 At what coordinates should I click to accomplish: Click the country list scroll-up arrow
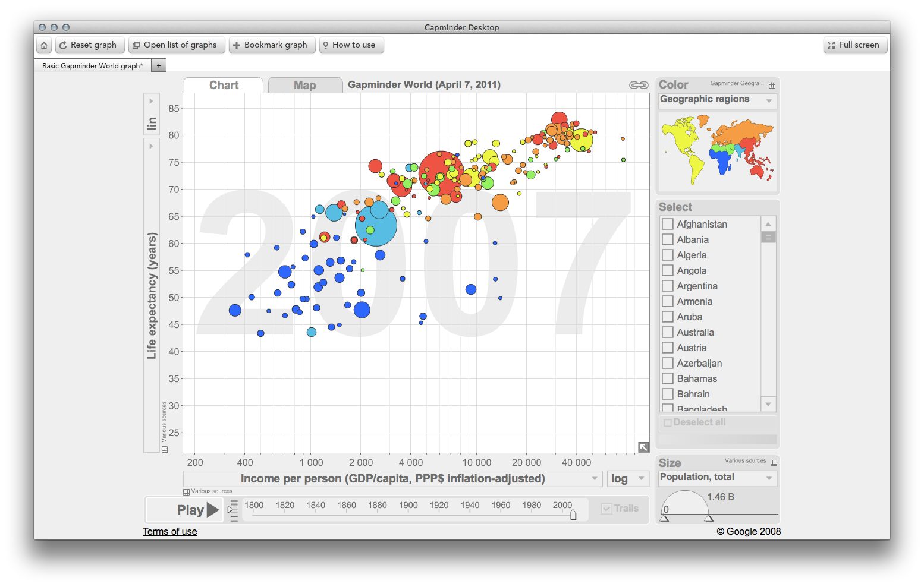tap(768, 224)
